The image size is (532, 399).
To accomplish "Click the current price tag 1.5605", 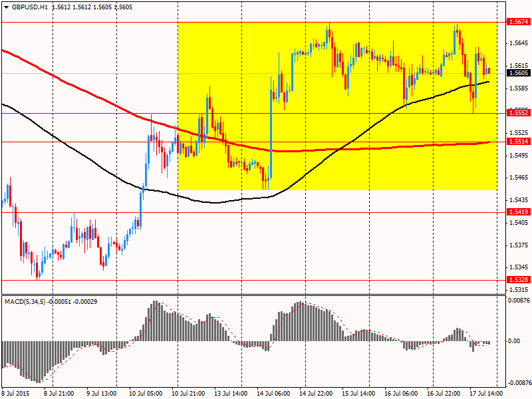I will pyautogui.click(x=518, y=73).
